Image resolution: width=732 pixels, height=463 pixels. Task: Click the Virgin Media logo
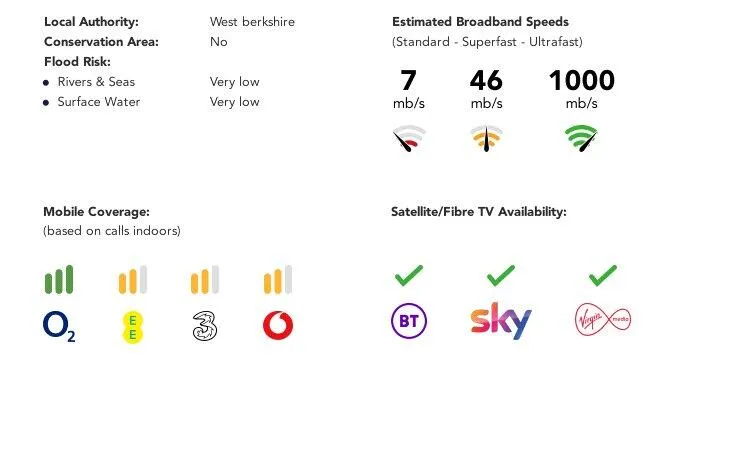pos(602,320)
